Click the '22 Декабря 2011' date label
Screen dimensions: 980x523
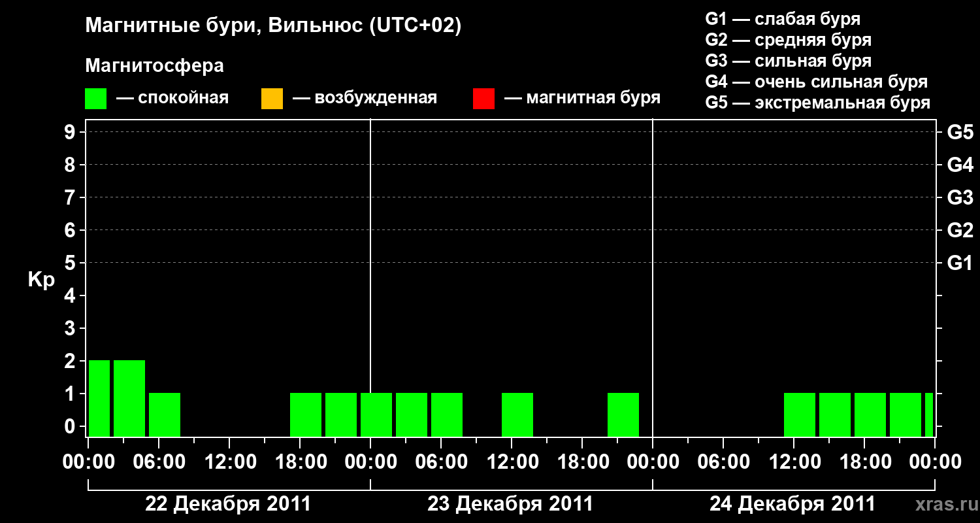(228, 504)
